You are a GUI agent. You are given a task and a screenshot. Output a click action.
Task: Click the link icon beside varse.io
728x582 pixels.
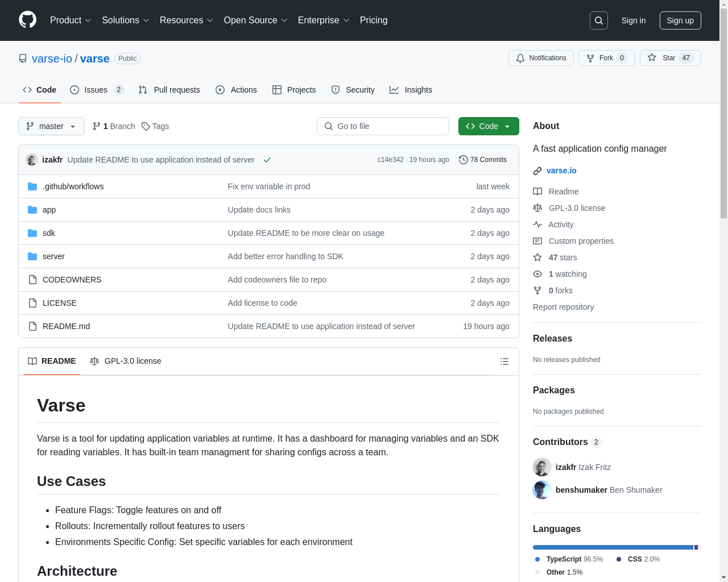coord(537,171)
